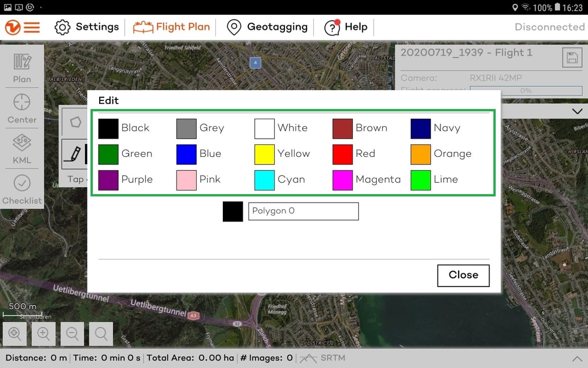Open the Settings menu
This screenshot has width=588, height=368.
click(87, 26)
